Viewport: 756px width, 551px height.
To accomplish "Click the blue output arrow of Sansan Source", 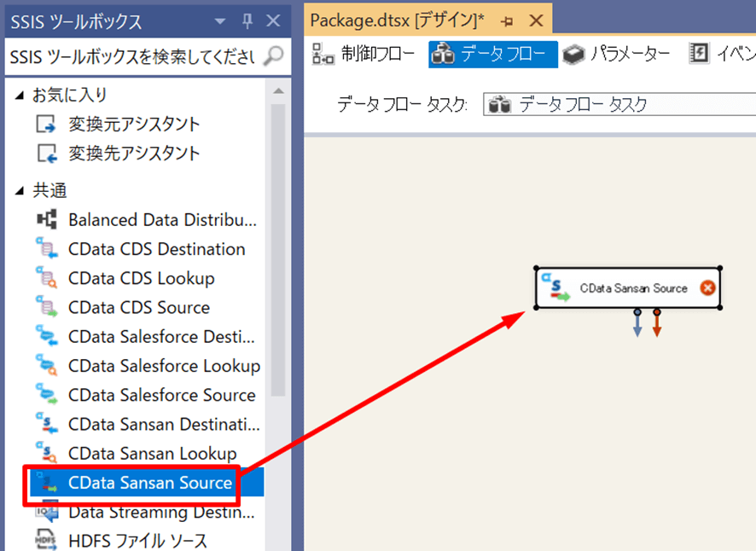I will (x=637, y=323).
